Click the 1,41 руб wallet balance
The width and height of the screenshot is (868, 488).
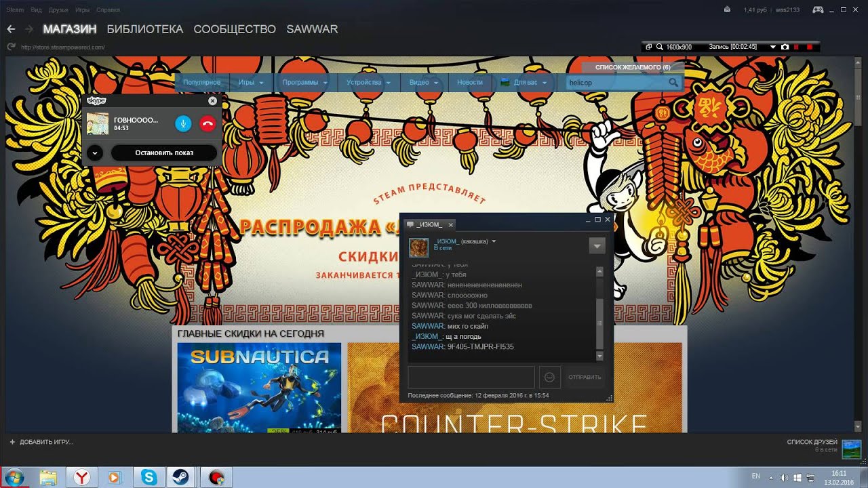[756, 10]
